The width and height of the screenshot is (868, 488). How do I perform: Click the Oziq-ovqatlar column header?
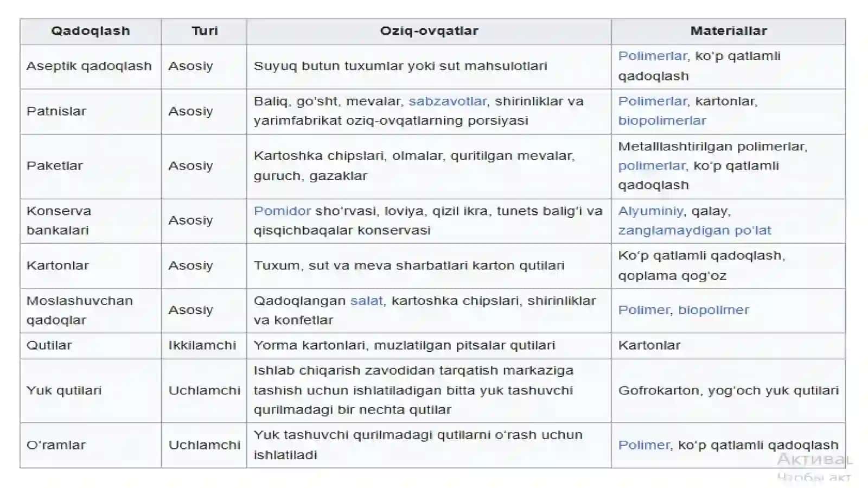coord(429,31)
